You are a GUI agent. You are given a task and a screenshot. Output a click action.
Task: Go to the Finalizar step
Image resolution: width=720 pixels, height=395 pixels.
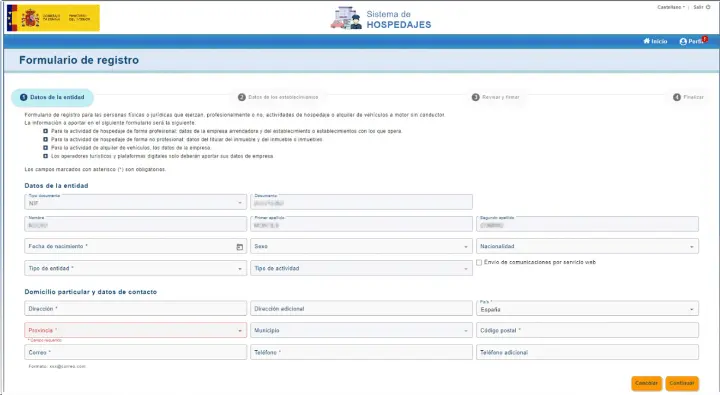(688, 97)
